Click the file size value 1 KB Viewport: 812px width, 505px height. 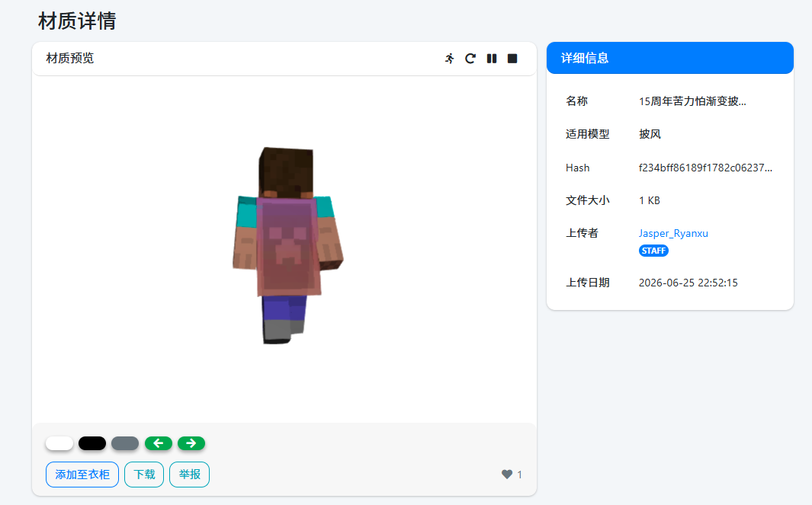pyautogui.click(x=650, y=200)
